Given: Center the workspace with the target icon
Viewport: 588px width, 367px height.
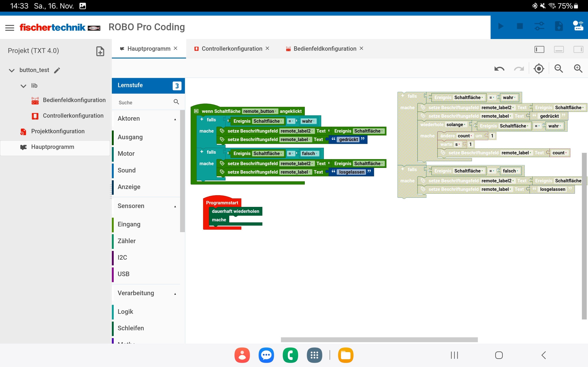Looking at the screenshot, I should pos(539,69).
